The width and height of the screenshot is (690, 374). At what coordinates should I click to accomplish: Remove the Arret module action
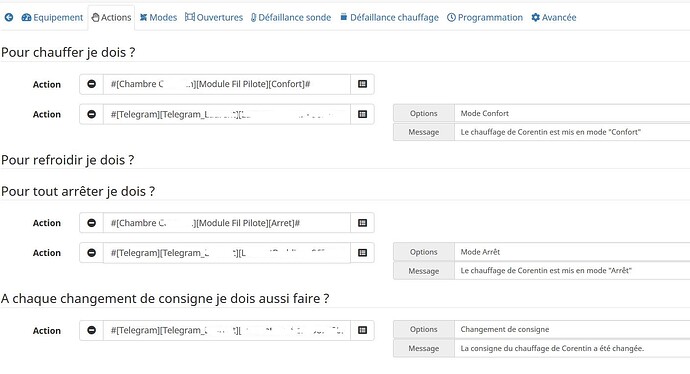tap(92, 223)
